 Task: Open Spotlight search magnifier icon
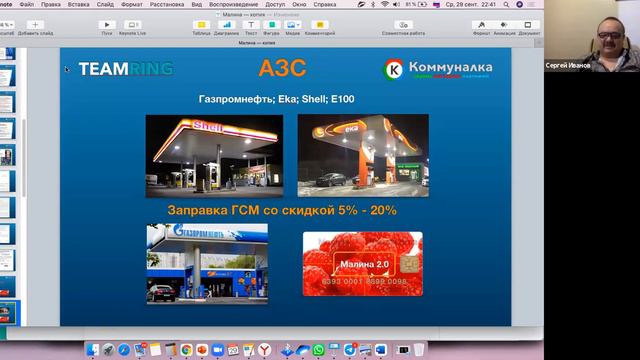coord(506,4)
